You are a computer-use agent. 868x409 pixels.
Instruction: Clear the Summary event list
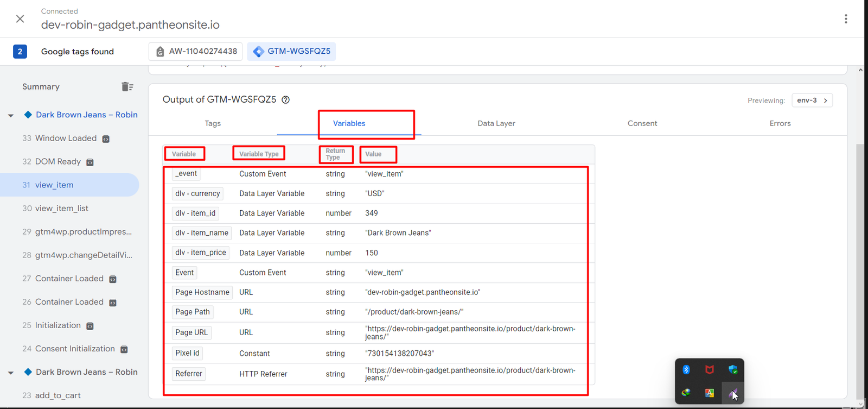127,87
